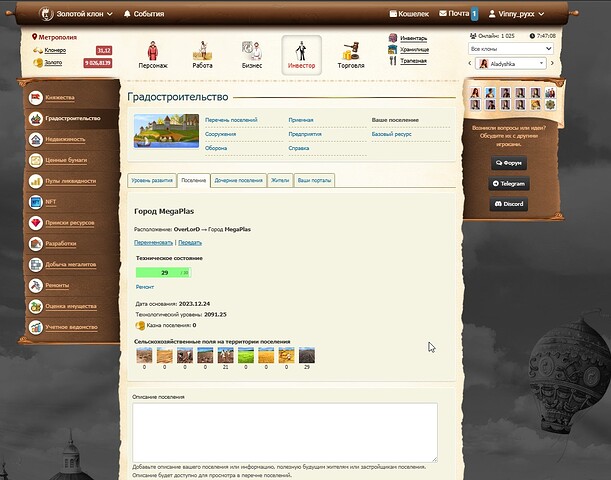The image size is (611, 480).
Task: Click the Прииски ресурсов ruby icon
Action: pos(36,222)
